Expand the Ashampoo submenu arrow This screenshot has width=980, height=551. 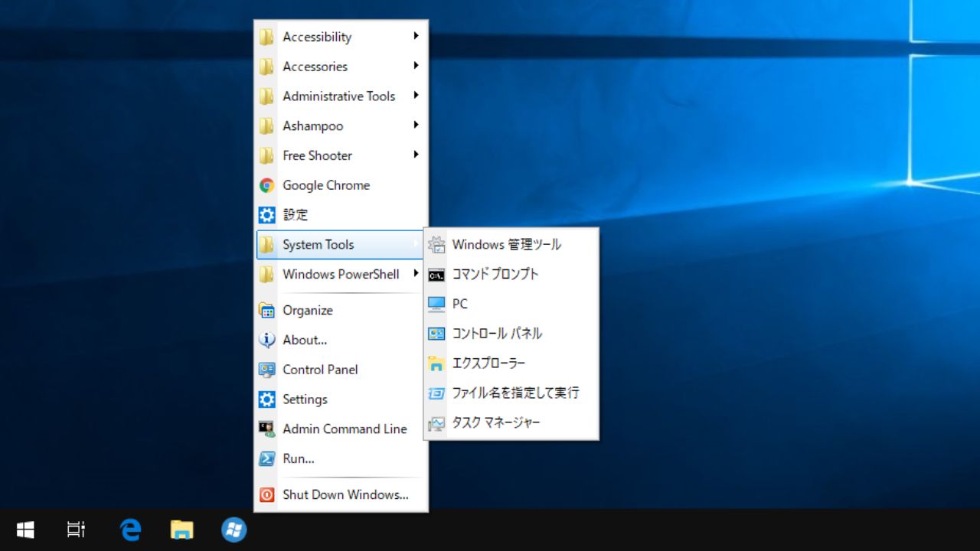416,125
